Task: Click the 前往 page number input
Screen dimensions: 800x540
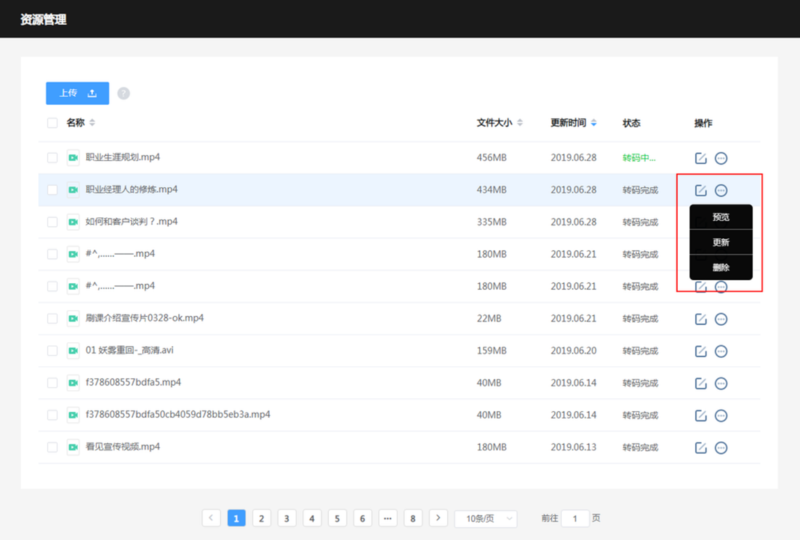Action: tap(575, 519)
